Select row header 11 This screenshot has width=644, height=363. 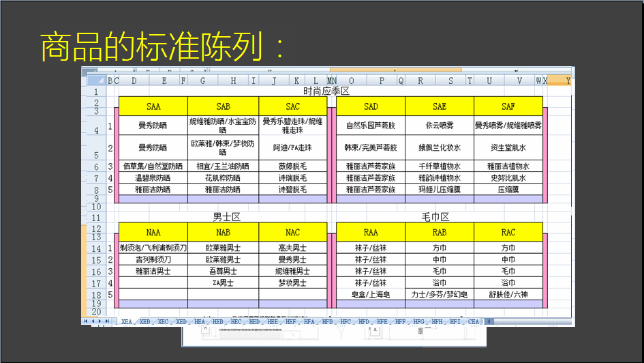pos(95,218)
